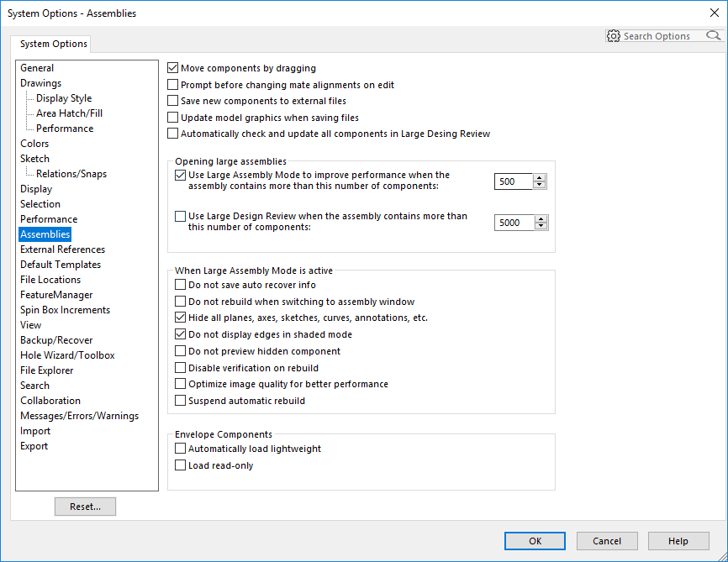The width and height of the screenshot is (728, 562).
Task: Enable Suspend automatic rebuild option
Action: tap(180, 401)
